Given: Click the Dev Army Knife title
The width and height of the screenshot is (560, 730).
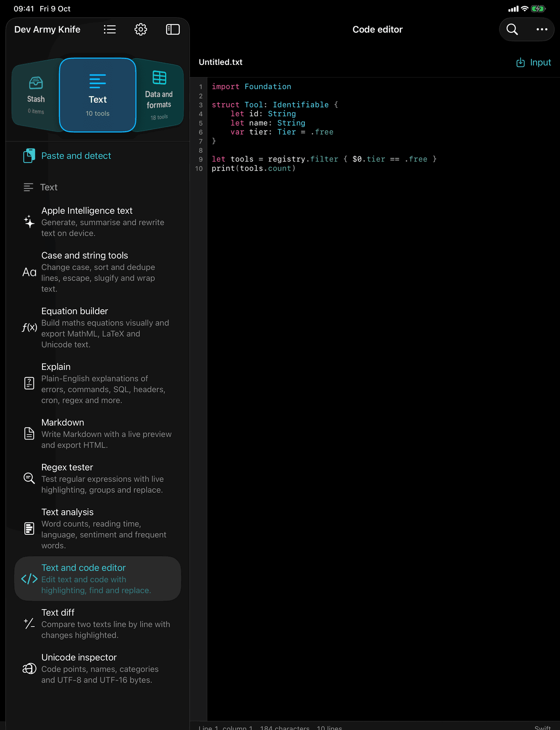Looking at the screenshot, I should tap(47, 29).
